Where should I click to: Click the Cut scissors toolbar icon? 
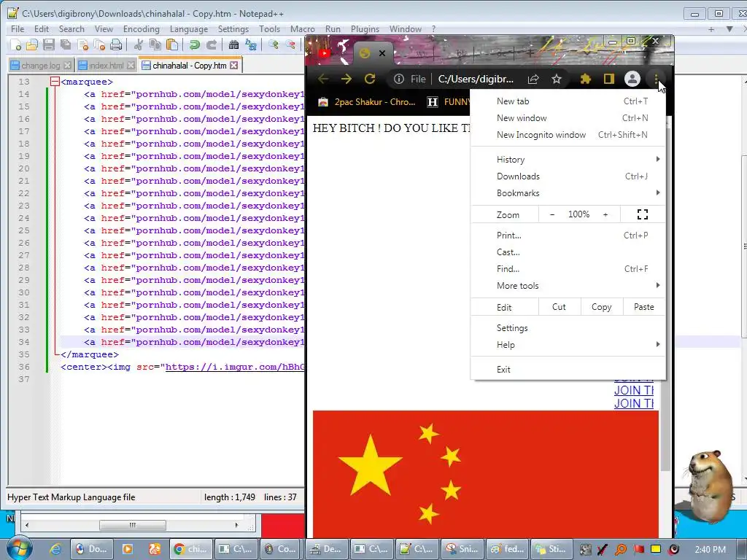pyautogui.click(x=138, y=45)
